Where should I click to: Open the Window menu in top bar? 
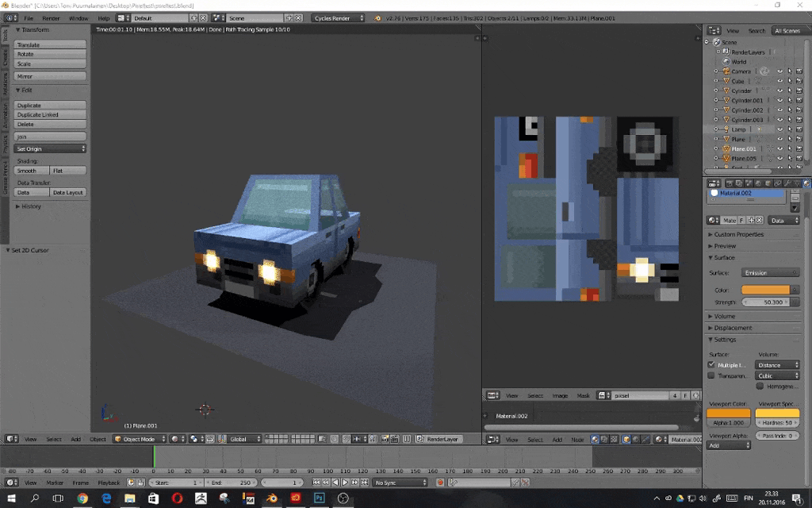click(79, 17)
